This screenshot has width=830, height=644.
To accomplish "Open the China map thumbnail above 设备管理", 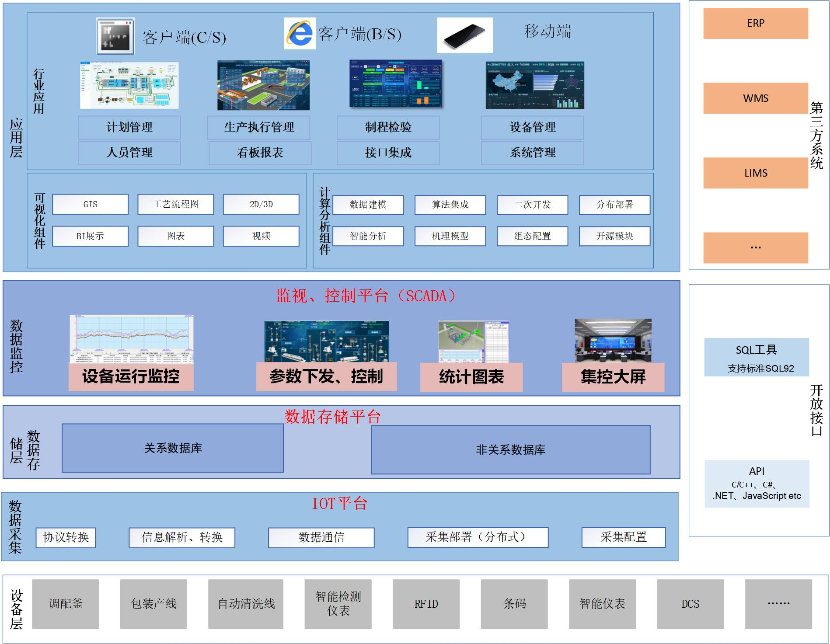I will click(535, 85).
